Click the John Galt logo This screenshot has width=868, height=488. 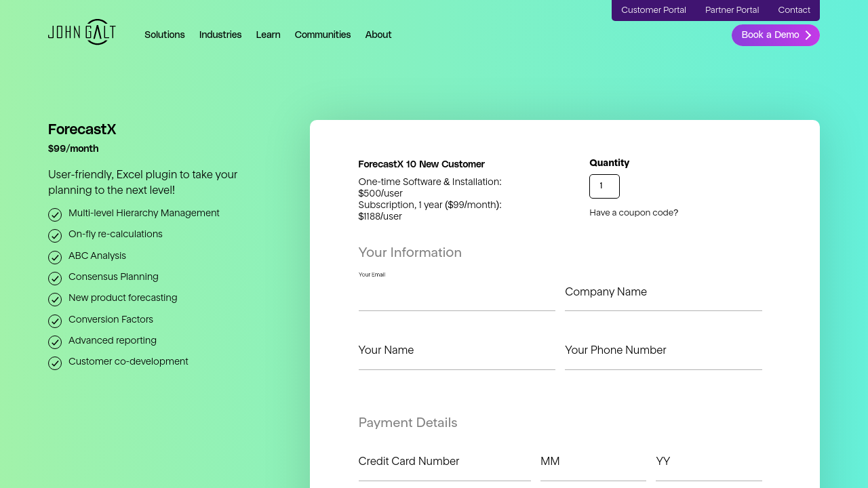[x=82, y=33]
